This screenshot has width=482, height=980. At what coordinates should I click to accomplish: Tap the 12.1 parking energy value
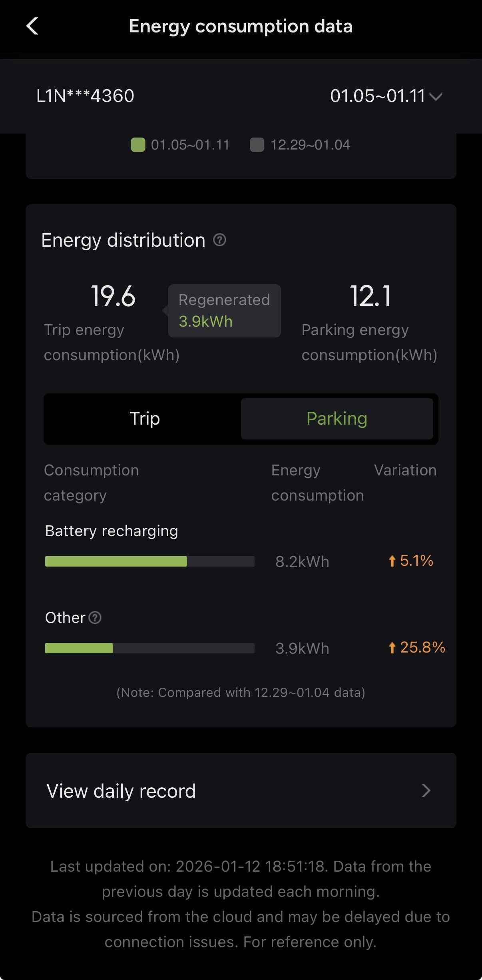pyautogui.click(x=370, y=296)
